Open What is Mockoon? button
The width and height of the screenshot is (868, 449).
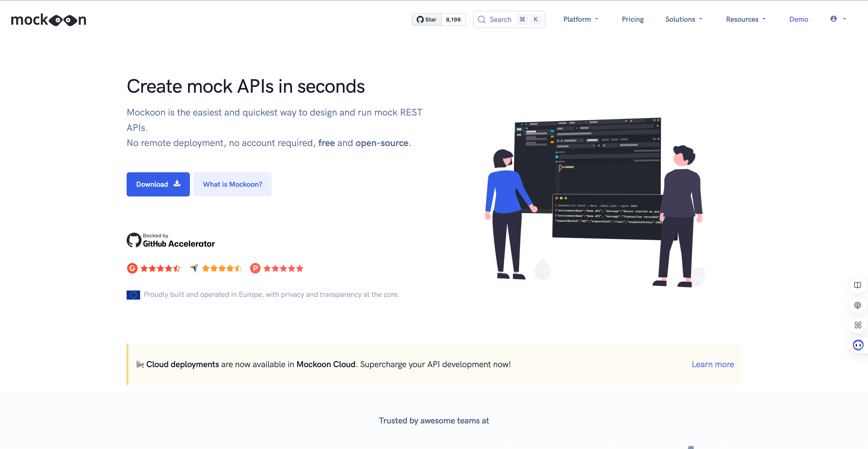[233, 184]
